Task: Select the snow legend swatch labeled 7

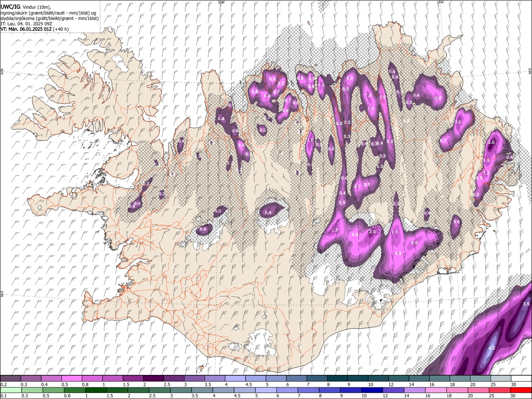Action: click(x=317, y=378)
